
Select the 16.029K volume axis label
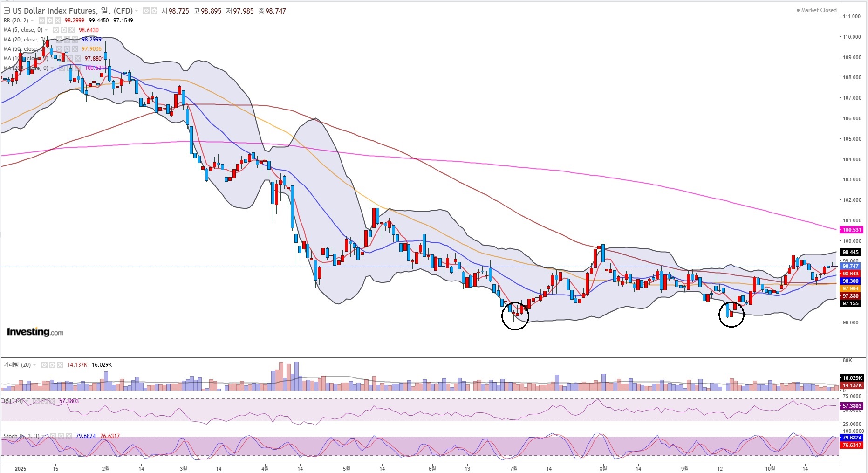852,378
